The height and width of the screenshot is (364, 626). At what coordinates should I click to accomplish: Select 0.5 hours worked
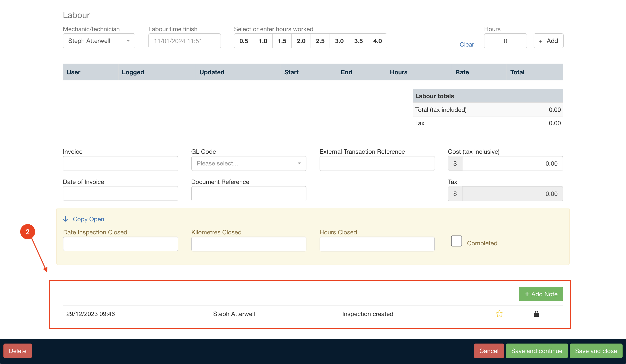(x=244, y=41)
